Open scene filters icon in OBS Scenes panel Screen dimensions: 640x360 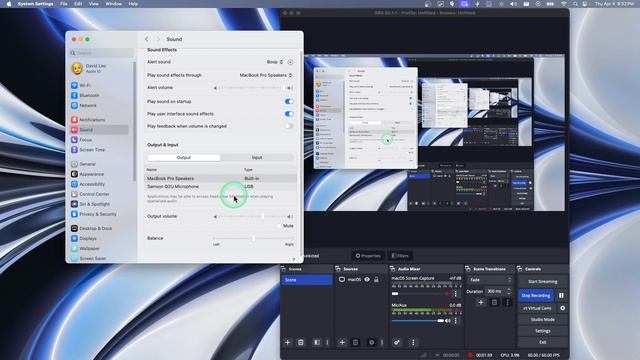pos(317,342)
